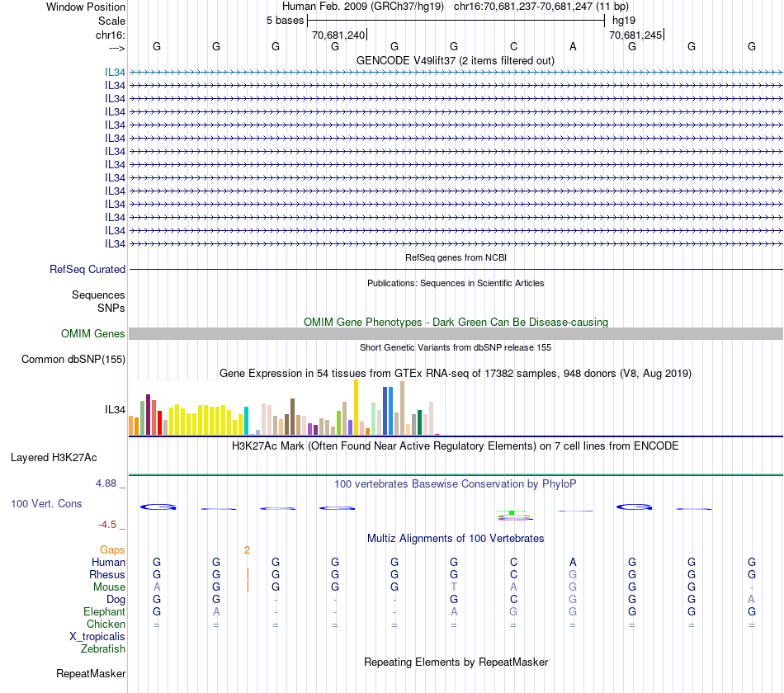Open the GENCODE V49lift37 track title
The width and height of the screenshot is (784, 693).
coord(456,60)
